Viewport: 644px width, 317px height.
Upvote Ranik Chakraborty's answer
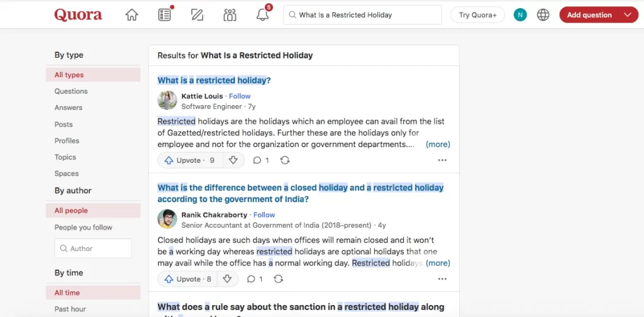click(187, 279)
